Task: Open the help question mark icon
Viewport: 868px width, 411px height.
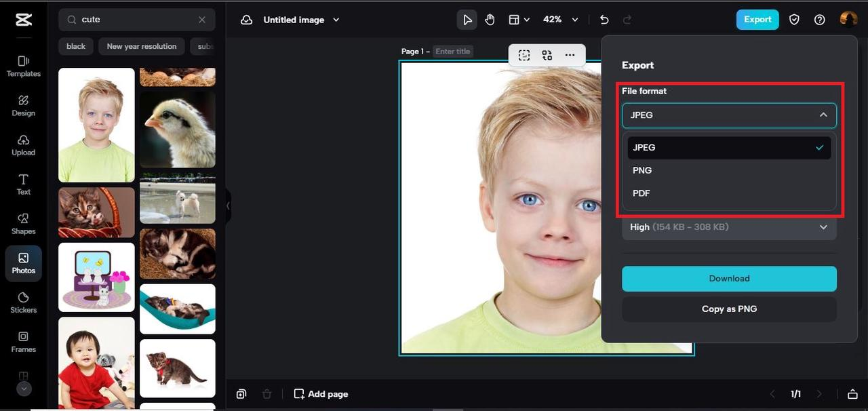Action: [x=820, y=20]
